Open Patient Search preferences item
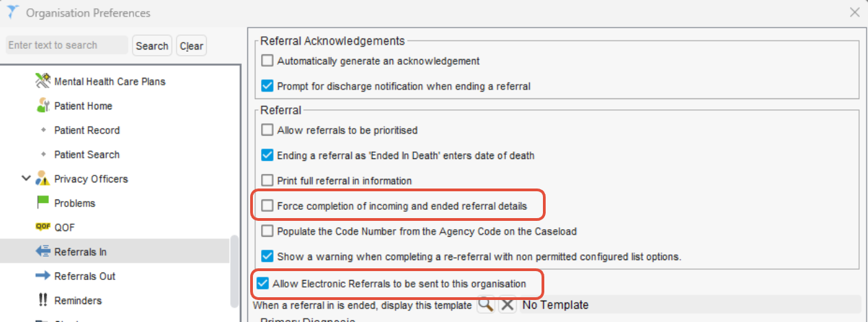This screenshot has height=322, width=868. click(87, 155)
